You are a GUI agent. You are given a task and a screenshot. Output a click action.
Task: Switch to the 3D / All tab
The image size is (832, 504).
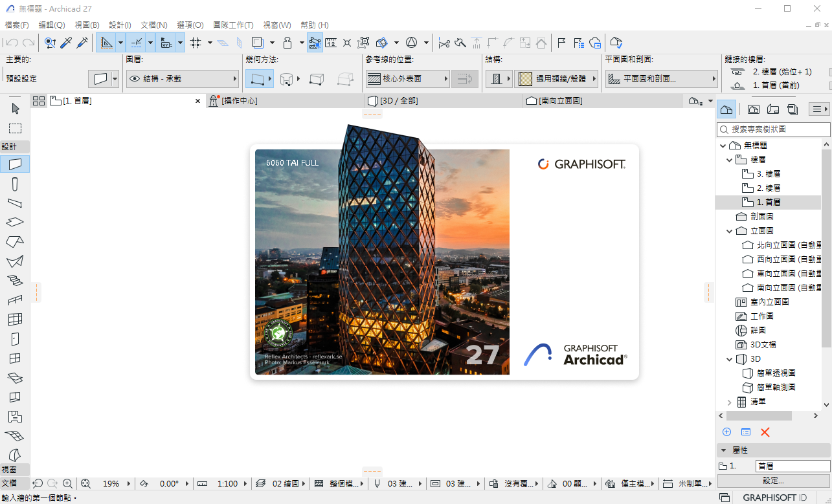click(444, 101)
